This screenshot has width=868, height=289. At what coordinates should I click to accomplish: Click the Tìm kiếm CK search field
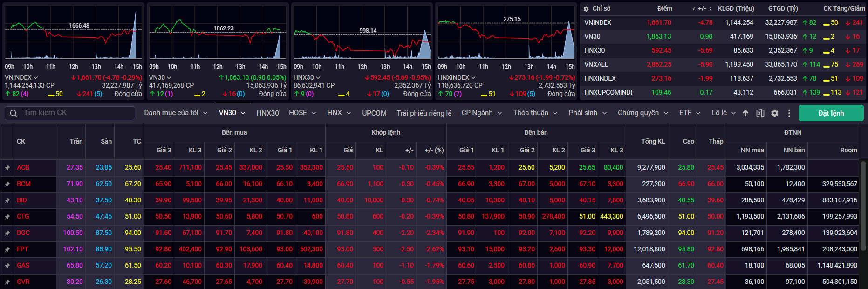75,113
